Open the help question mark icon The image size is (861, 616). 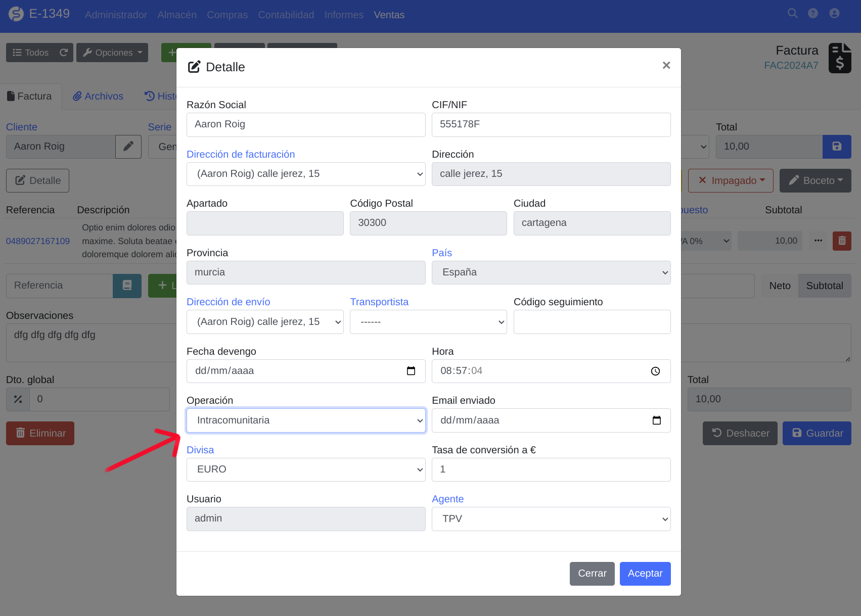tap(813, 14)
